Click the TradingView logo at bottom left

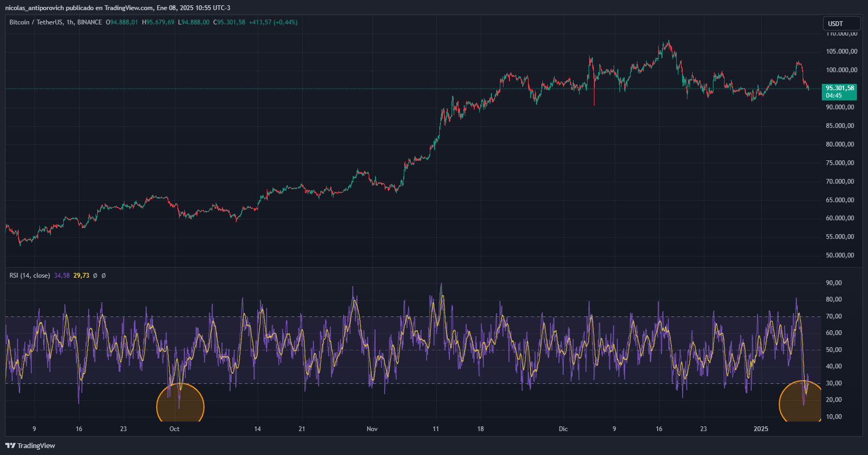30,445
